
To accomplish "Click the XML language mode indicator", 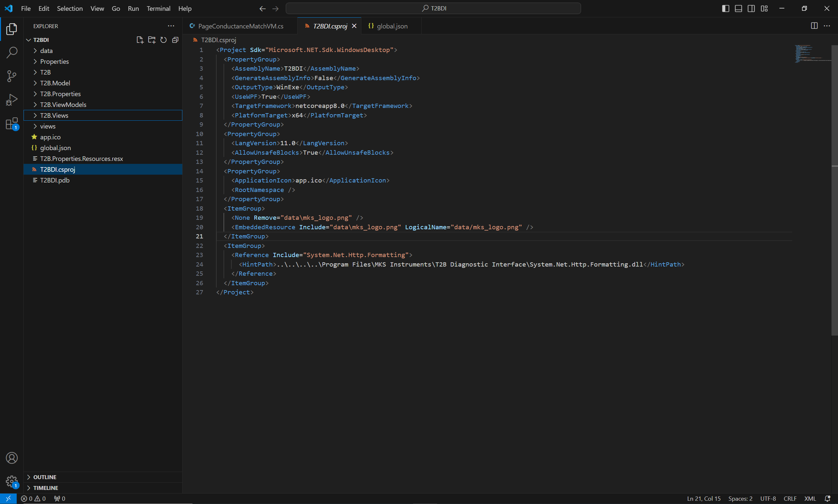I will click(x=810, y=498).
